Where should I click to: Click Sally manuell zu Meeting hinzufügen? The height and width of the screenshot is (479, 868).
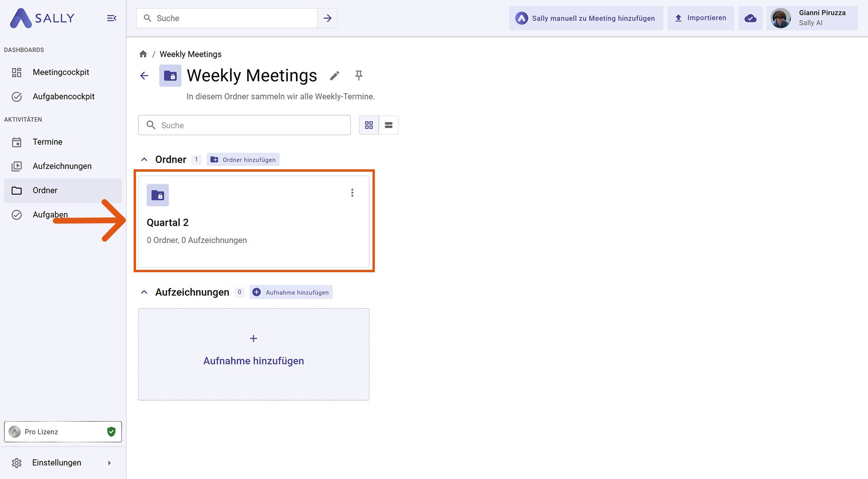(586, 18)
